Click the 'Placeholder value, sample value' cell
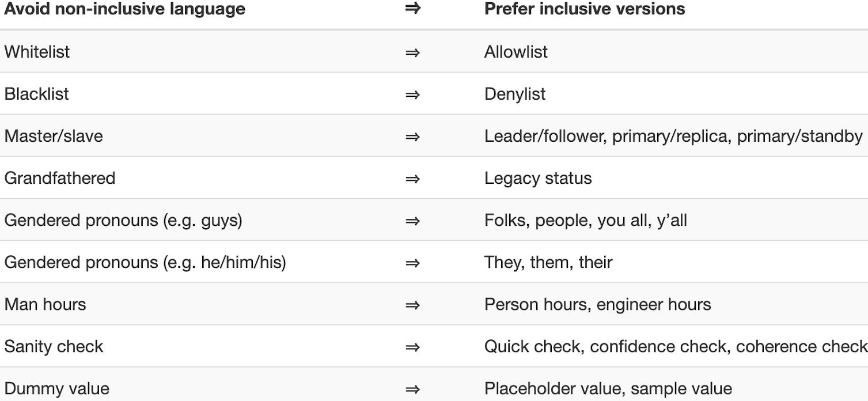Screen dimensions: 868x401 tap(608, 388)
